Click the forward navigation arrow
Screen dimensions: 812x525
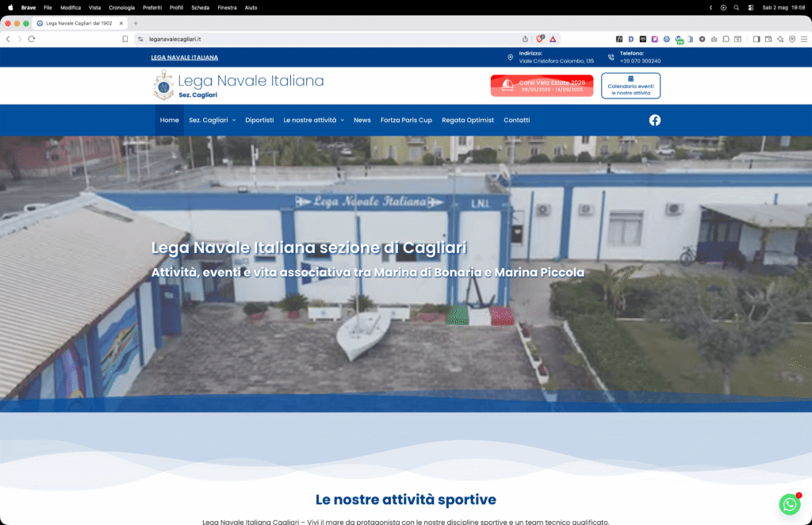20,39
